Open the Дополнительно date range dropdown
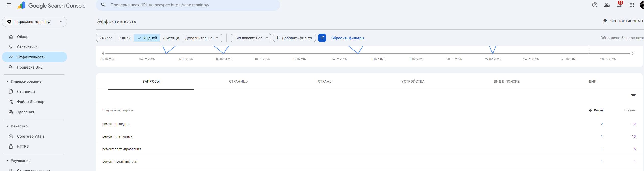Image resolution: width=644 pixels, height=171 pixels. pos(202,38)
